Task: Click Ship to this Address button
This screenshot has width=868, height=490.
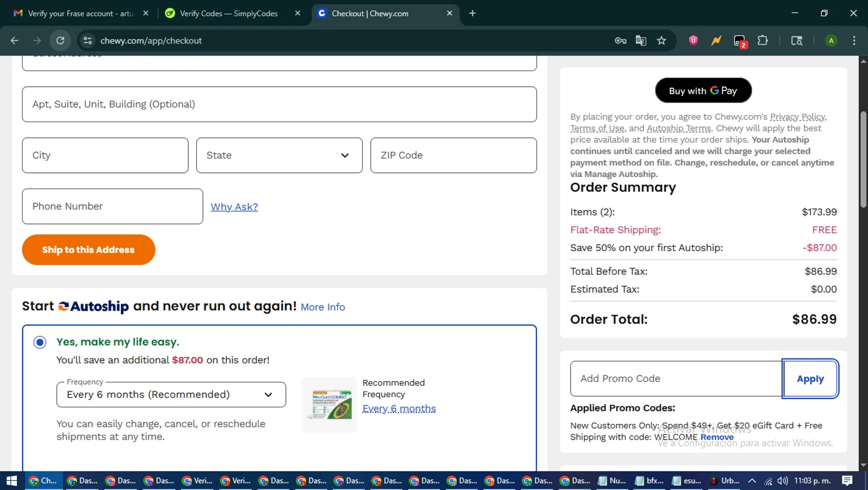Action: coord(89,250)
